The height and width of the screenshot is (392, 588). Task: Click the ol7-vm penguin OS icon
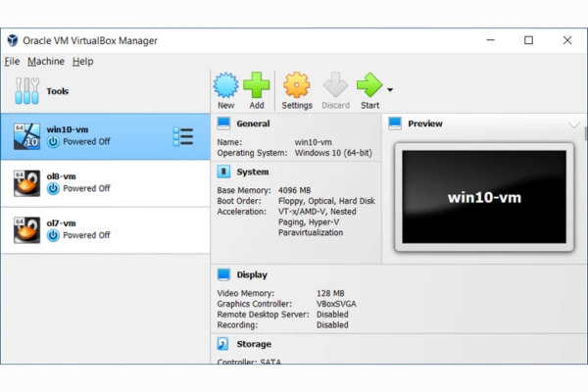tap(26, 230)
